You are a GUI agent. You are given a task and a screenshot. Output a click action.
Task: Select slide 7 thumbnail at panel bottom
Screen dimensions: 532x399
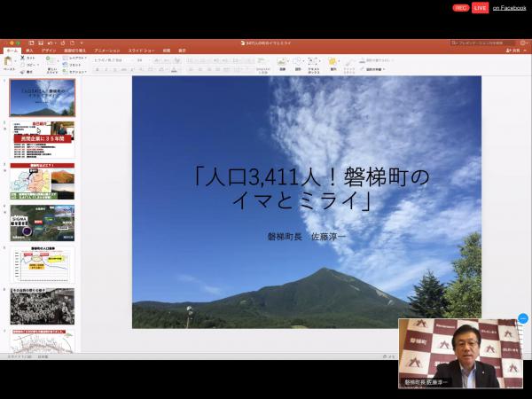pos(43,341)
